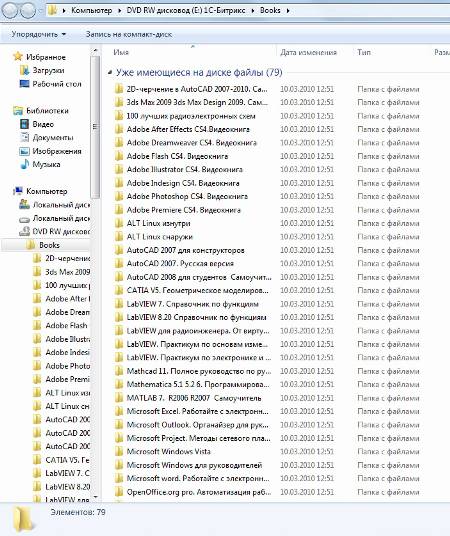Select the Books folder in tree
The width and height of the screenshot is (450, 536).
click(x=49, y=245)
